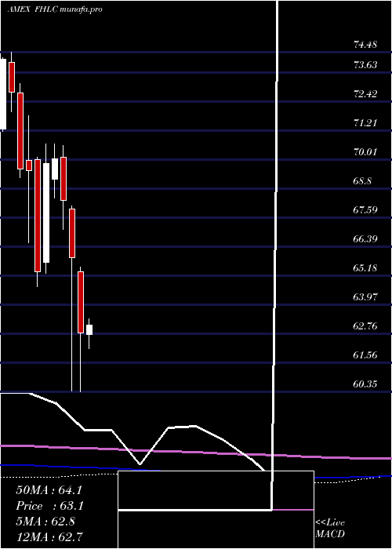The height and width of the screenshot is (549, 392).
Task: Select the last small white candlestick
Action: pyautogui.click(x=89, y=330)
